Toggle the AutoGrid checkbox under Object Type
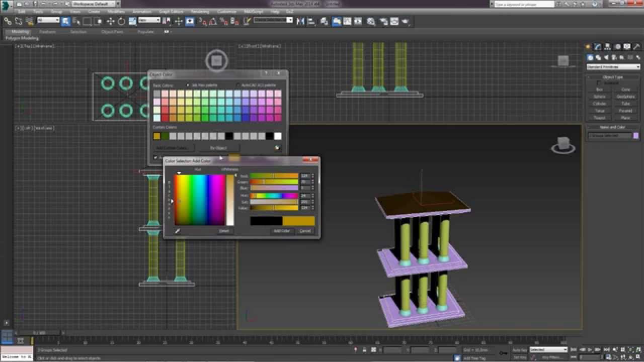Screen dimensions: 644x362 coord(599,83)
